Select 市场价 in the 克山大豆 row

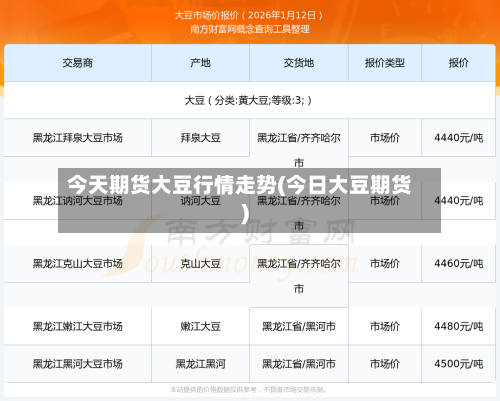pos(385,264)
